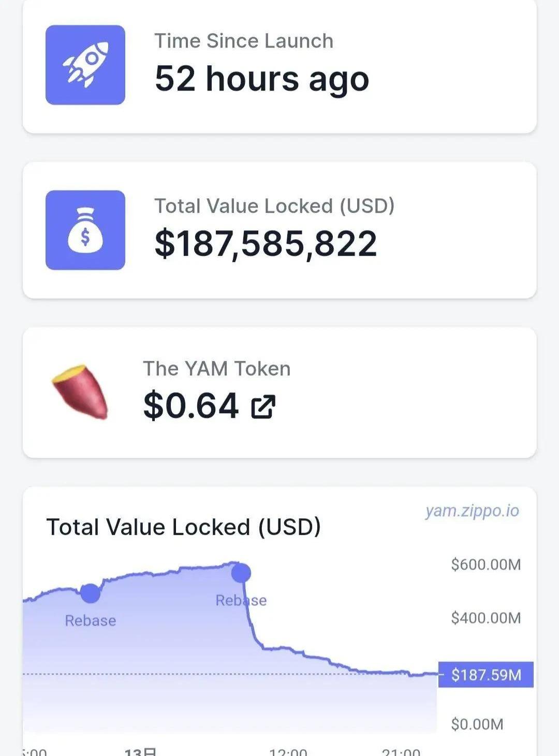559x756 pixels.
Task: Click the YAM sweet potato icon
Action: pos(80,392)
